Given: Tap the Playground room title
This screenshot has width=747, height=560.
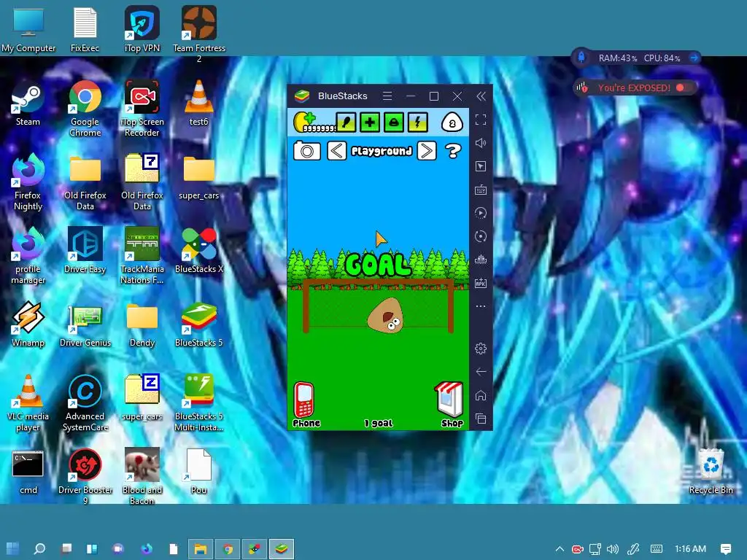Looking at the screenshot, I should (x=382, y=151).
